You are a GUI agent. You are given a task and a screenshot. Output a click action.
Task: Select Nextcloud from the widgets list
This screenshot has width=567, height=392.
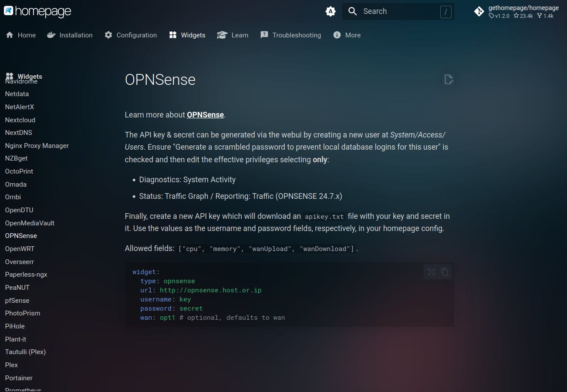pos(20,120)
